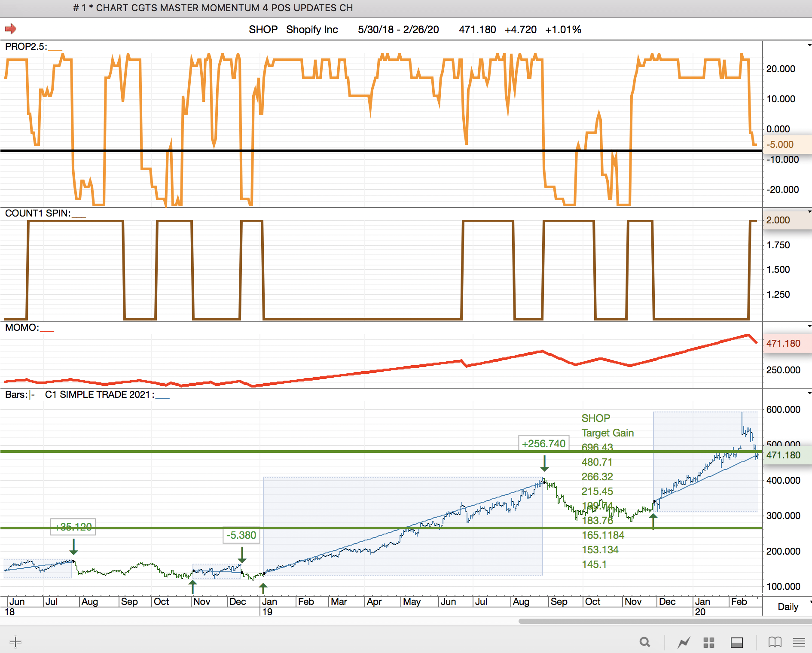This screenshot has width=812, height=653.
Task: Click the +256.740 trade gain label
Action: coord(543,443)
